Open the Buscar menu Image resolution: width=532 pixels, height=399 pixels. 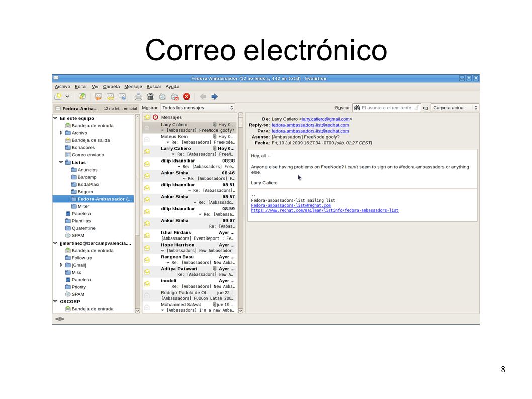[154, 86]
